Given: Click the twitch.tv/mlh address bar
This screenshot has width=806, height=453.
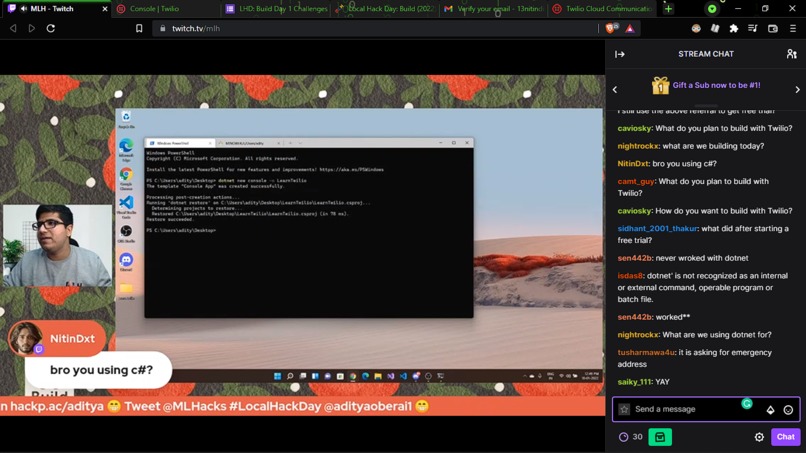Looking at the screenshot, I should [x=375, y=28].
